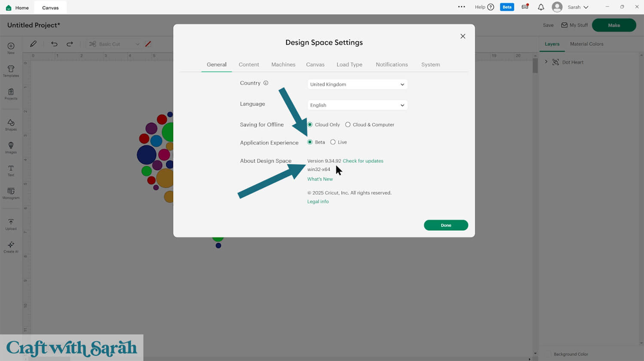
Task: Open the three-dot more options menu
Action: pyautogui.click(x=462, y=7)
